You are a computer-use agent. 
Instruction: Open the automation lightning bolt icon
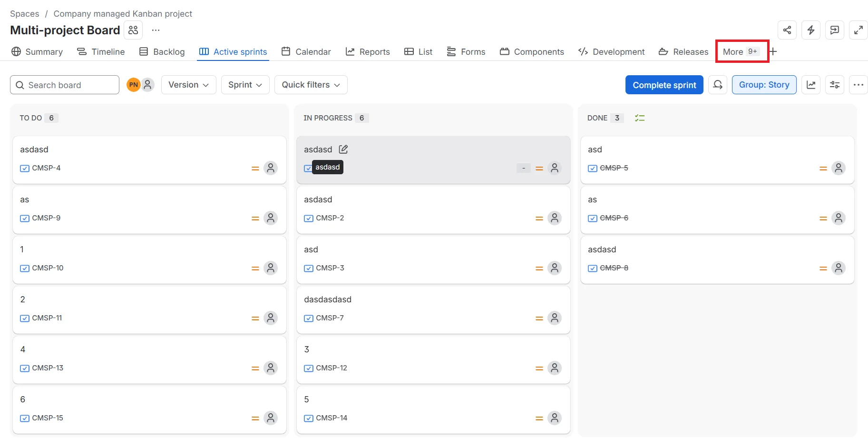[x=811, y=30]
